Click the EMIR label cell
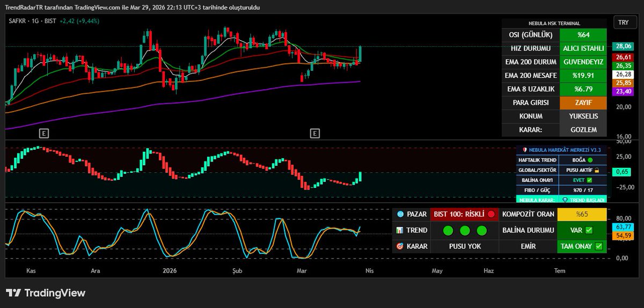This screenshot has height=308, width=644. click(x=528, y=246)
